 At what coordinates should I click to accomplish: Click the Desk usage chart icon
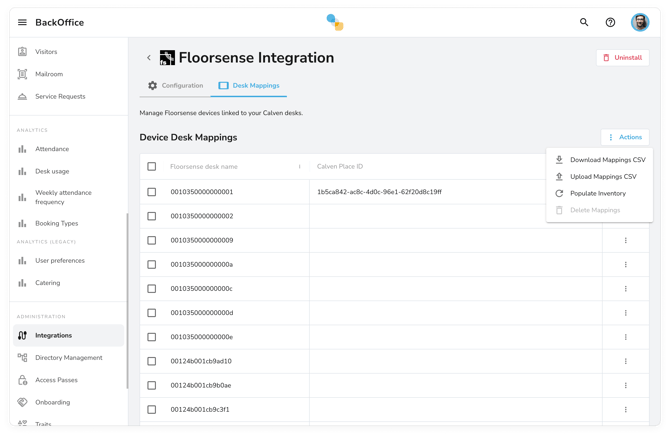pos(22,171)
